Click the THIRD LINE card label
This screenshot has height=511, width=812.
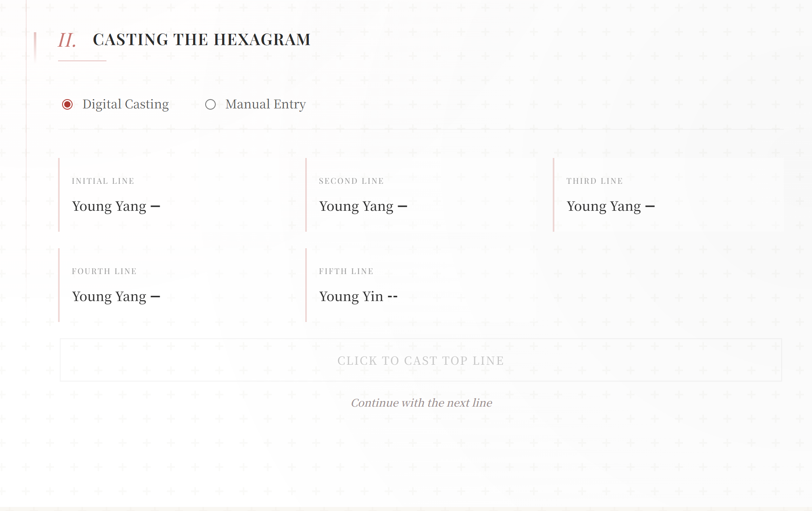[595, 181]
